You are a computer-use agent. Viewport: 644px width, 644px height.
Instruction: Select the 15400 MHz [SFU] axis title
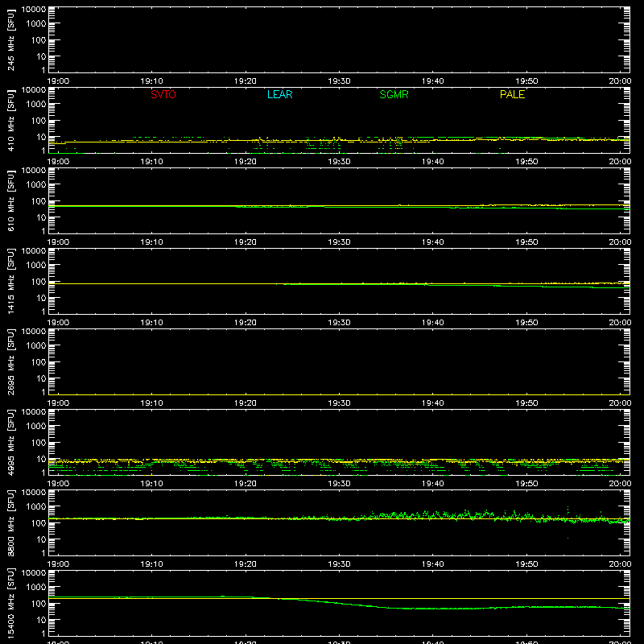pyautogui.click(x=11, y=603)
